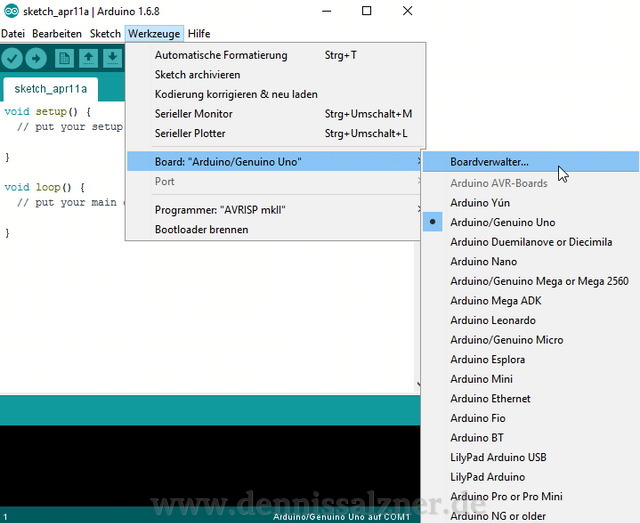This screenshot has width=640, height=523.
Task: Click the Verify checkmark toolbar icon
Action: pyautogui.click(x=12, y=58)
